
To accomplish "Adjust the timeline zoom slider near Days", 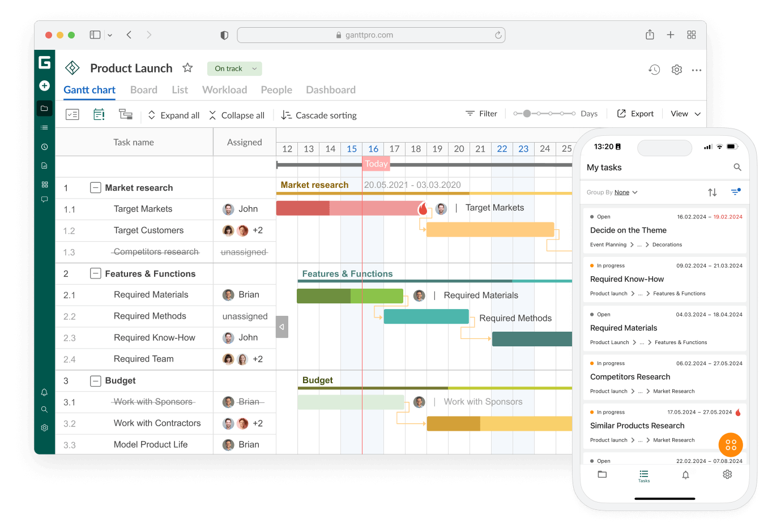I will (527, 113).
